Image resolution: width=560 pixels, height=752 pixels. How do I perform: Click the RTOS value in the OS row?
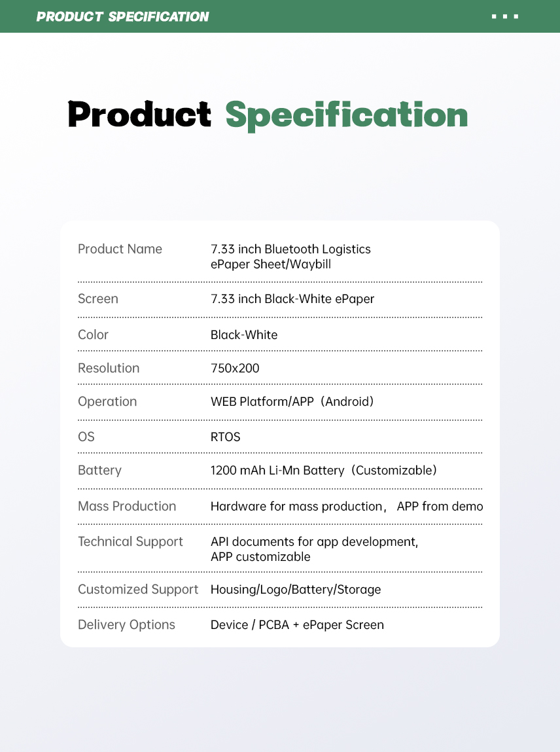tap(225, 437)
